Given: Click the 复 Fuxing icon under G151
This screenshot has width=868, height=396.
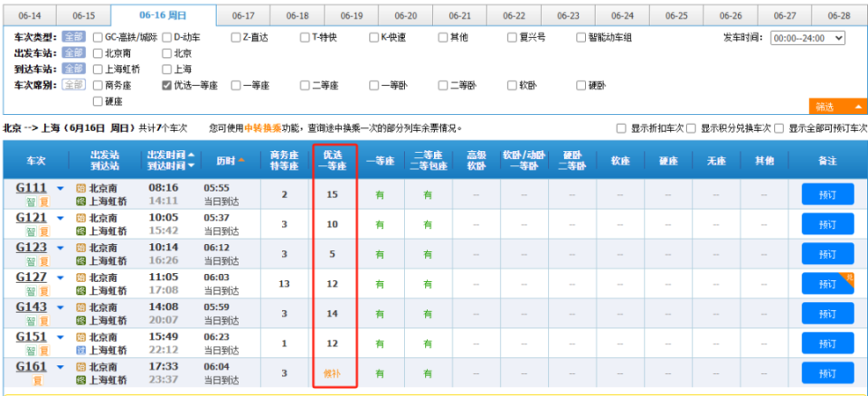Looking at the screenshot, I should click(x=43, y=351).
